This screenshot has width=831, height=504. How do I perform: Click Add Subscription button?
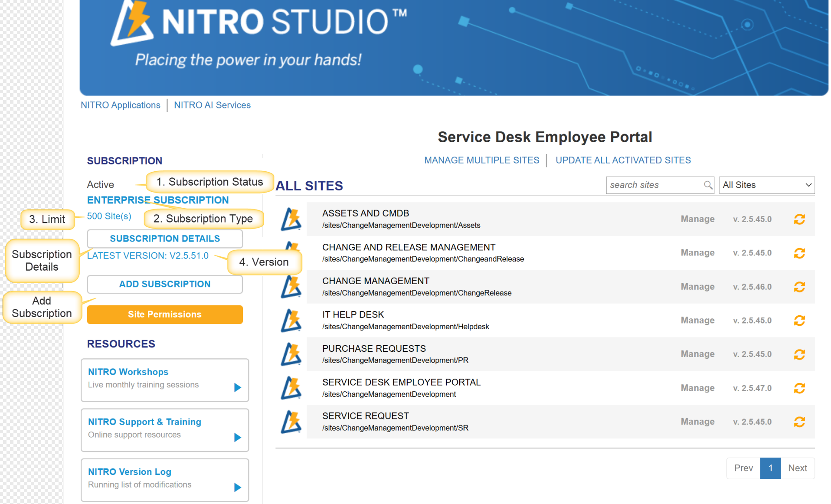165,284
